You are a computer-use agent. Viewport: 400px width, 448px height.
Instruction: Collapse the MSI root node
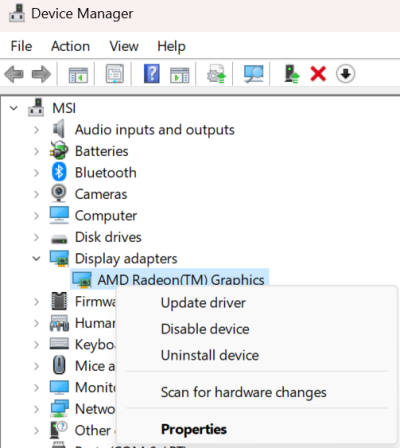14,108
